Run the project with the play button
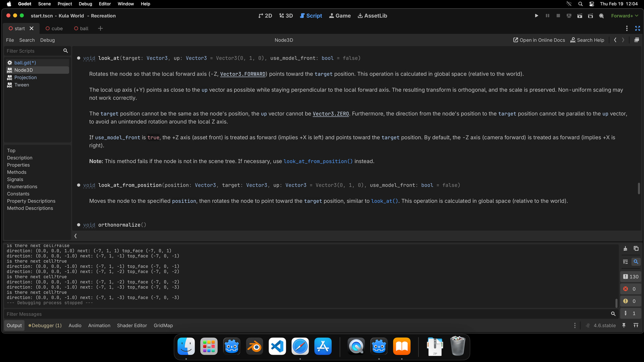 536,16
